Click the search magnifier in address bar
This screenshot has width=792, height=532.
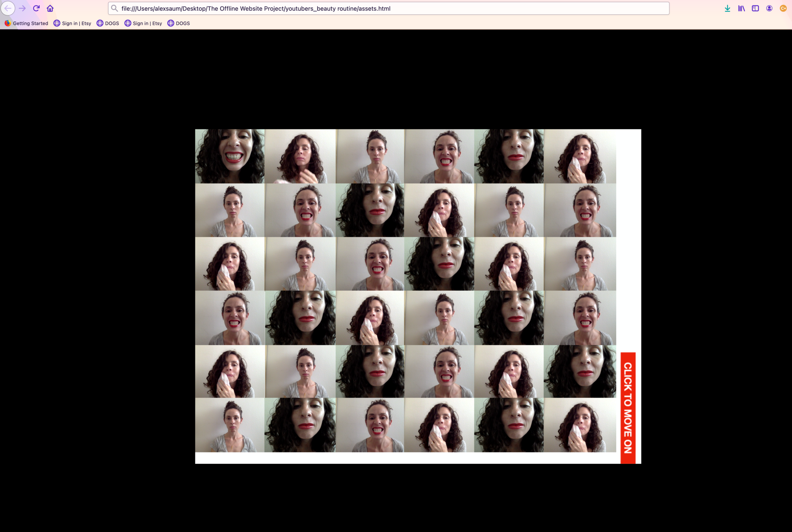pyautogui.click(x=114, y=8)
